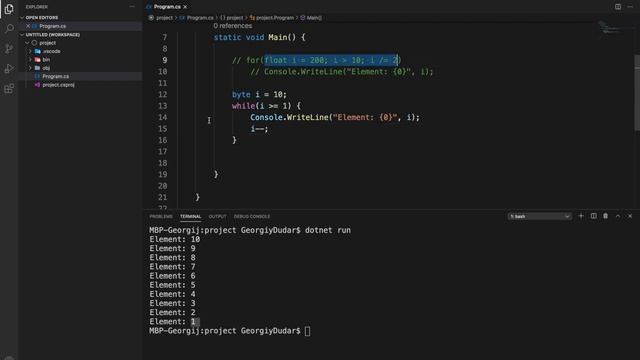Open the Source Control view
640x360 pixels.
[x=9, y=49]
